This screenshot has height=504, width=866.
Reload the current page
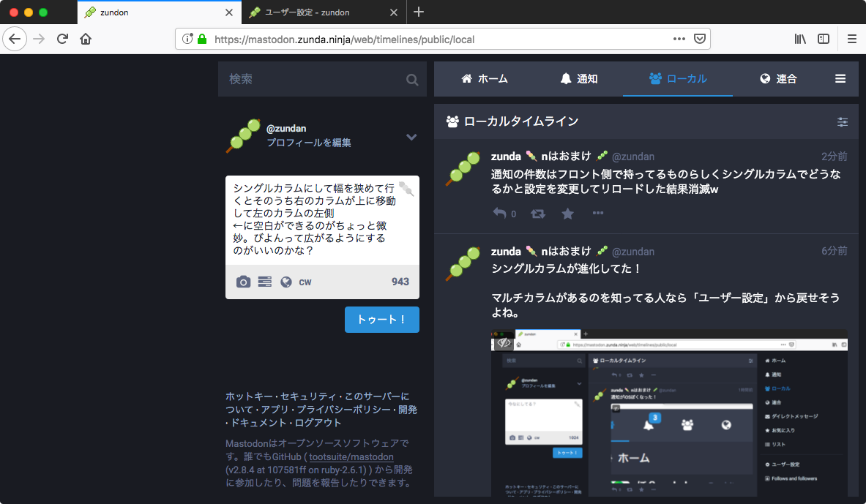[x=62, y=40]
